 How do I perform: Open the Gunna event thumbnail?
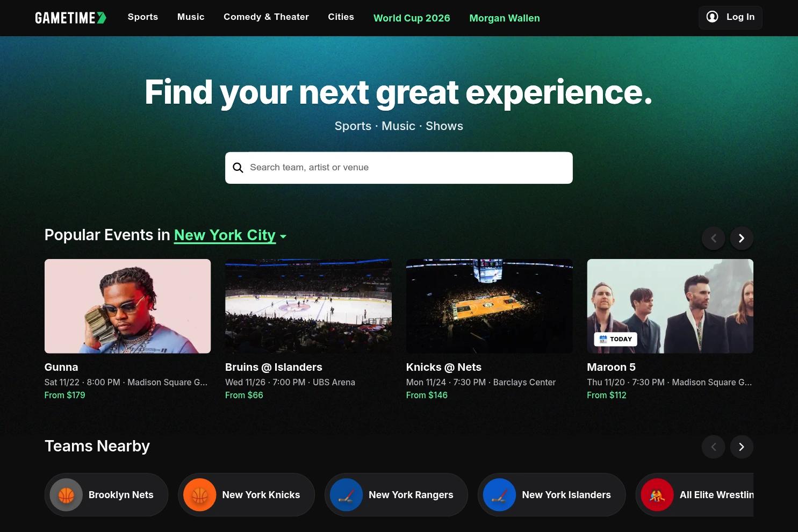127,306
